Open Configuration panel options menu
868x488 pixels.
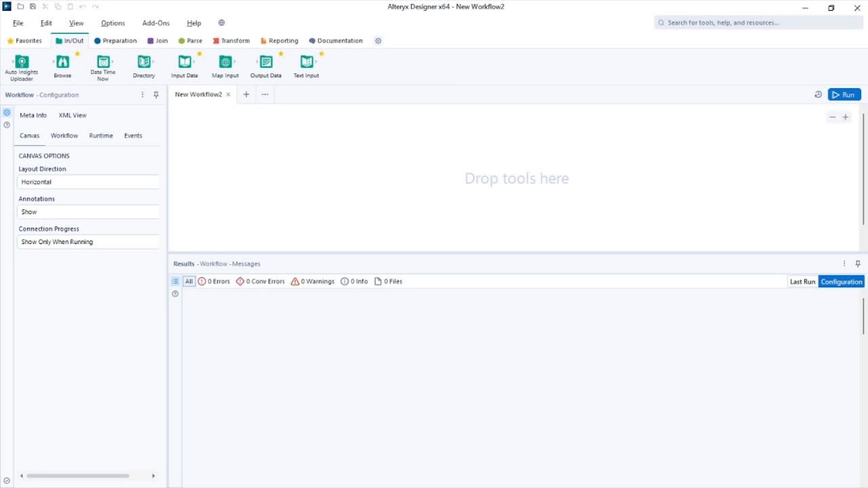(142, 95)
